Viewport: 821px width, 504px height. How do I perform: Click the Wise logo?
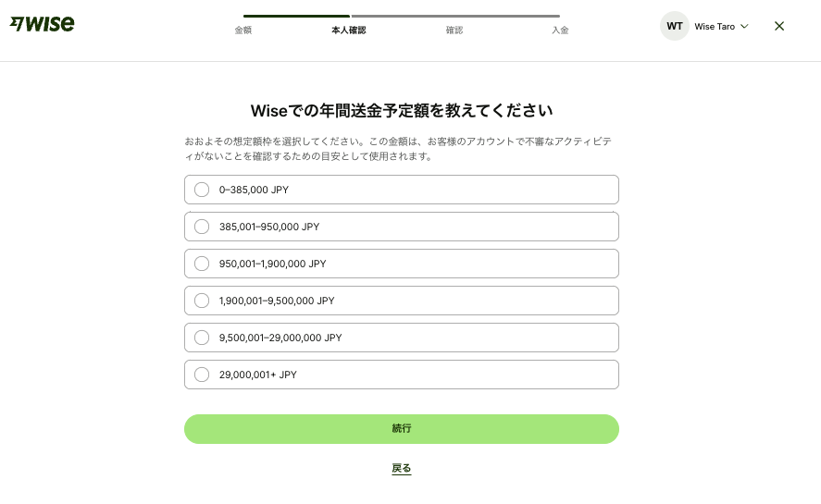[x=42, y=25]
